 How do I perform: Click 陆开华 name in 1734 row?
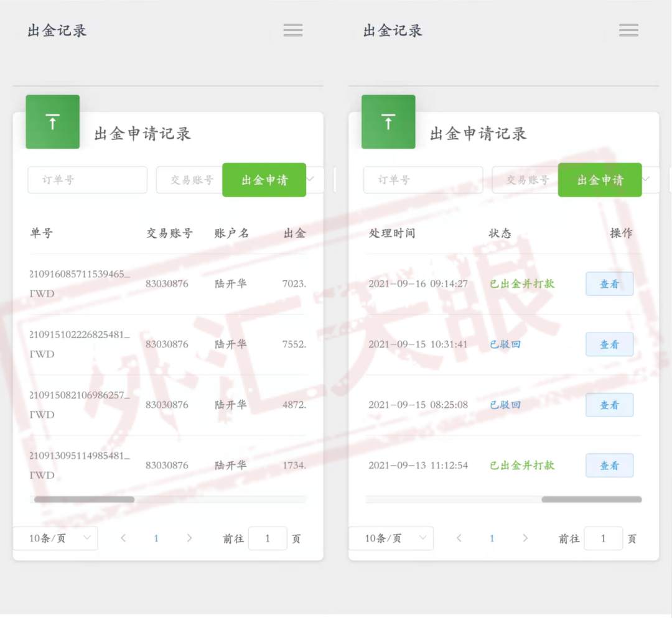[x=231, y=466]
